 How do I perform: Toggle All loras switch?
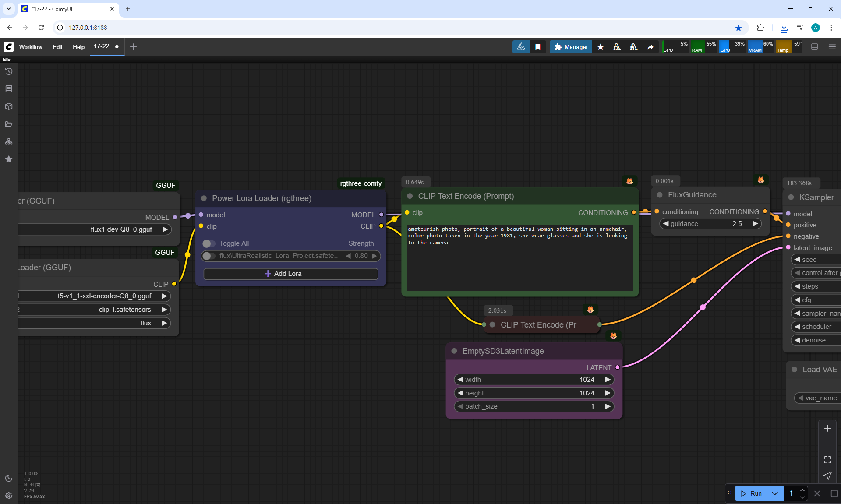pos(208,243)
